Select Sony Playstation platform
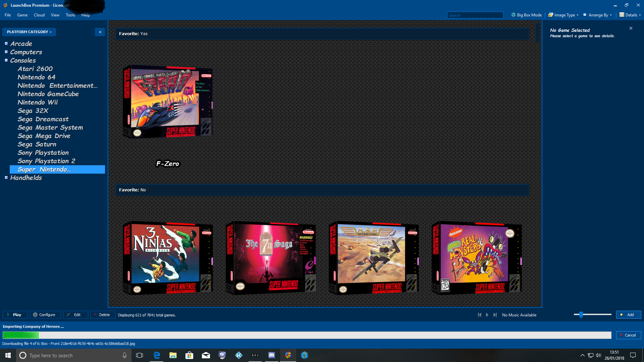 [x=43, y=153]
